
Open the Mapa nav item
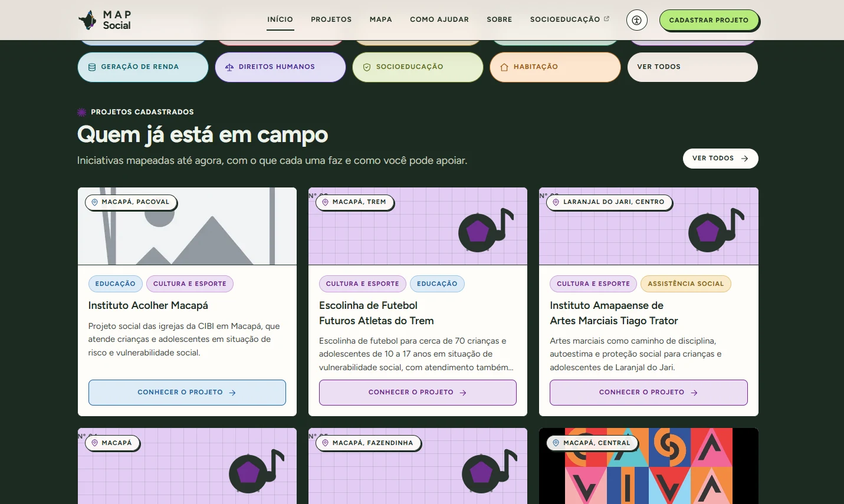point(381,19)
